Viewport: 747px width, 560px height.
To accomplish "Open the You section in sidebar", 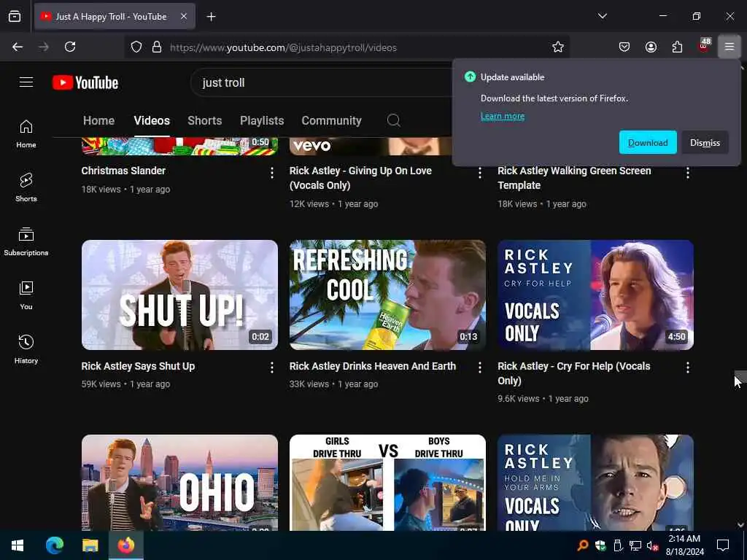I will pyautogui.click(x=26, y=296).
